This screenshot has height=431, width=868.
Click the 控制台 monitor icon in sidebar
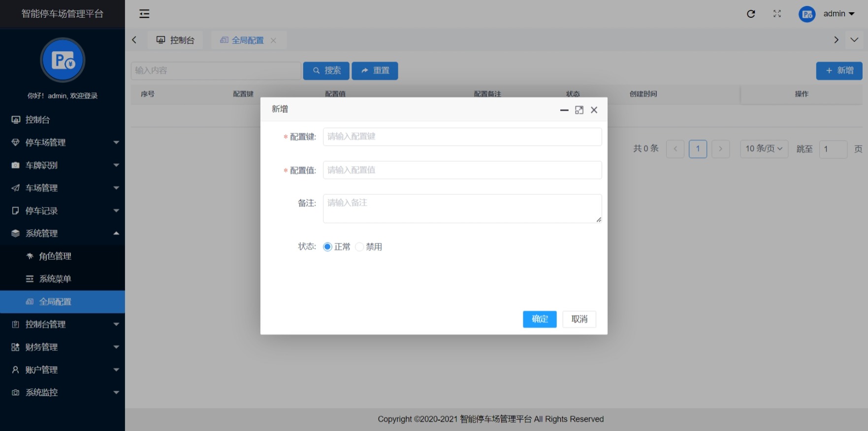(16, 120)
